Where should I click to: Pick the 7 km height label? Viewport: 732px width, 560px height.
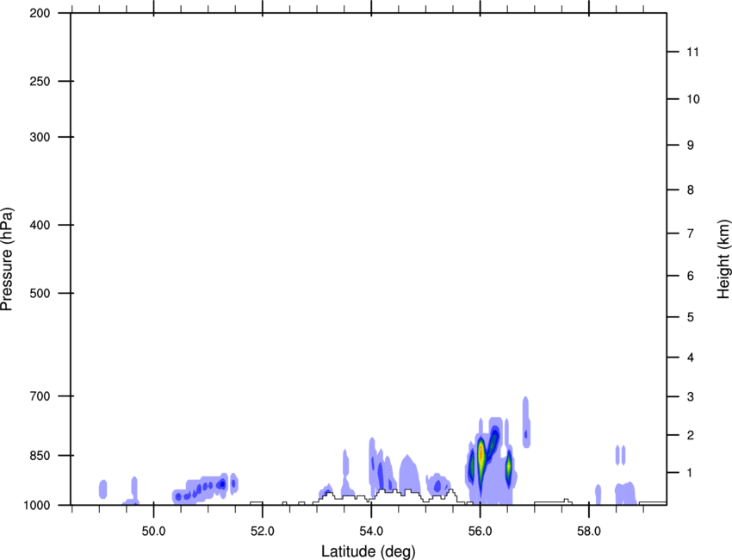[x=691, y=233]
